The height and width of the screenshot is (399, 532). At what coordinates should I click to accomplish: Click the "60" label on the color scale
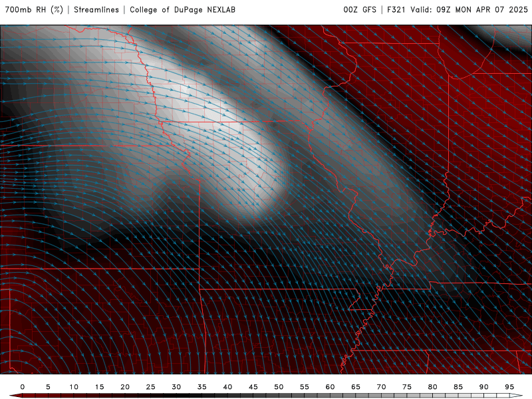[x=330, y=387]
